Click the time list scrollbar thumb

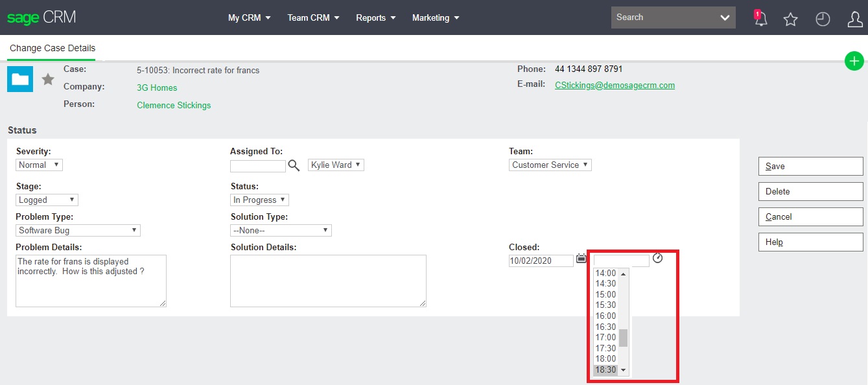point(624,338)
